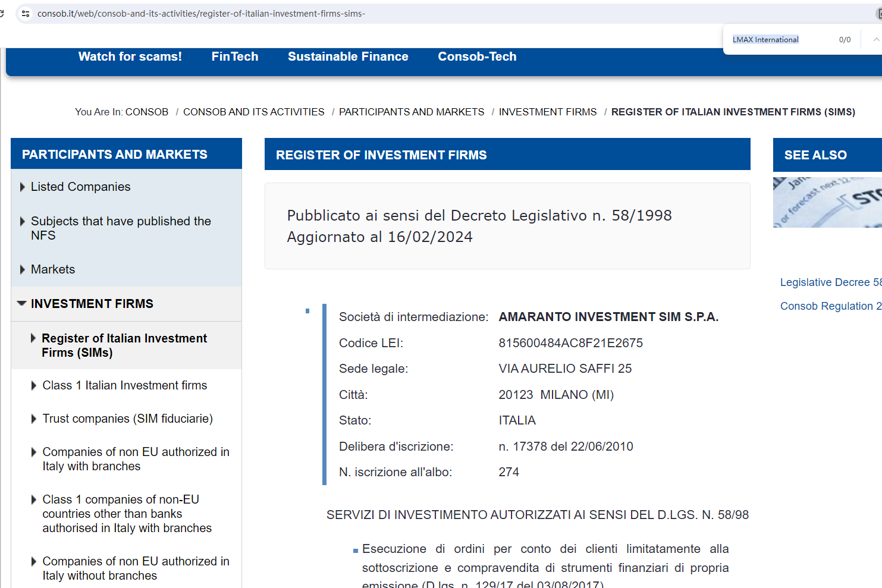The height and width of the screenshot is (588, 882).
Task: Open the Legislative Decree link
Action: point(830,282)
